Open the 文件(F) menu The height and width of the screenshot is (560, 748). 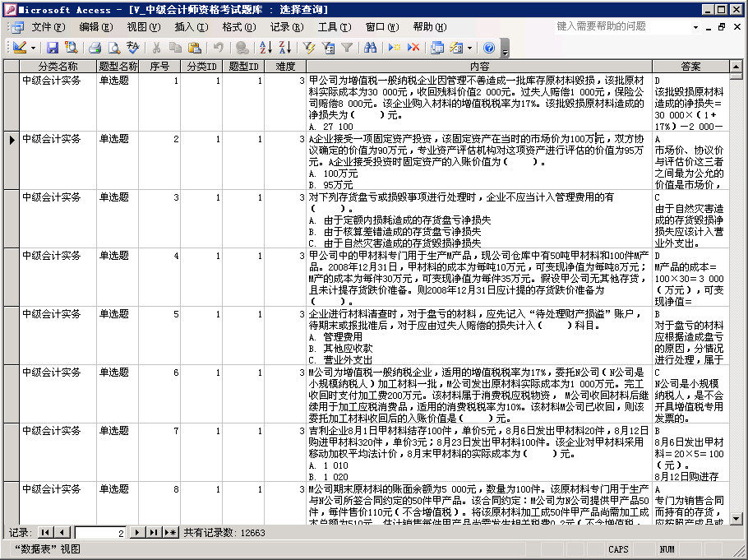pyautogui.click(x=48, y=27)
